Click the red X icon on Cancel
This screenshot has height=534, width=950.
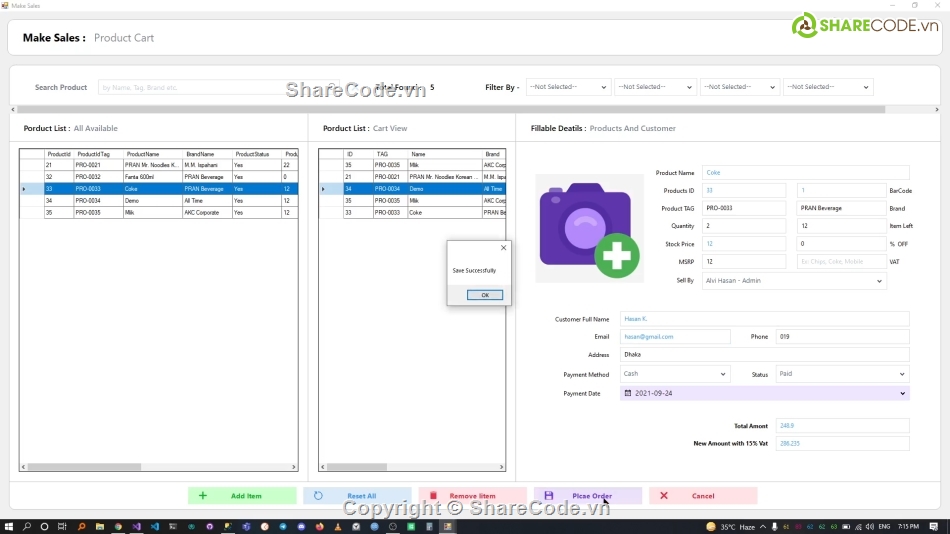(x=664, y=496)
